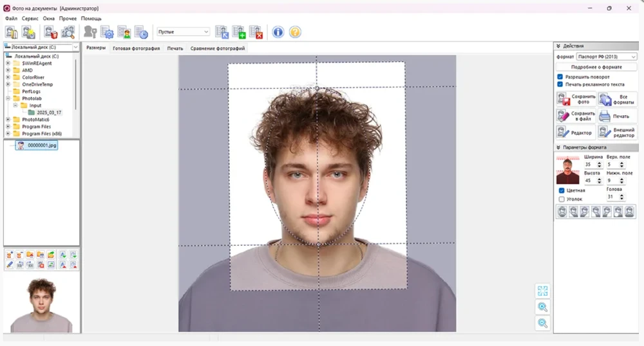Click 'Подробнее о формате' button
The height and width of the screenshot is (346, 644).
pyautogui.click(x=596, y=67)
